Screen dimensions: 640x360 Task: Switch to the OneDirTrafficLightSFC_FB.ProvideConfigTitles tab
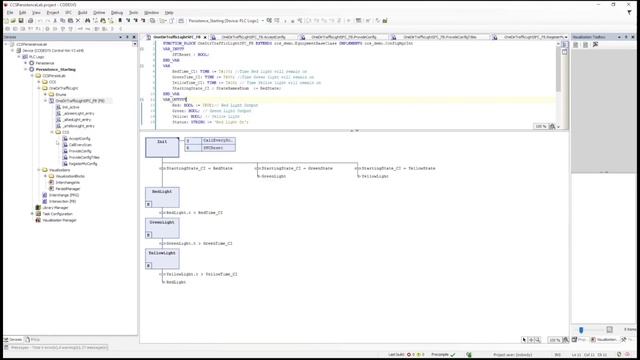[x=440, y=37]
